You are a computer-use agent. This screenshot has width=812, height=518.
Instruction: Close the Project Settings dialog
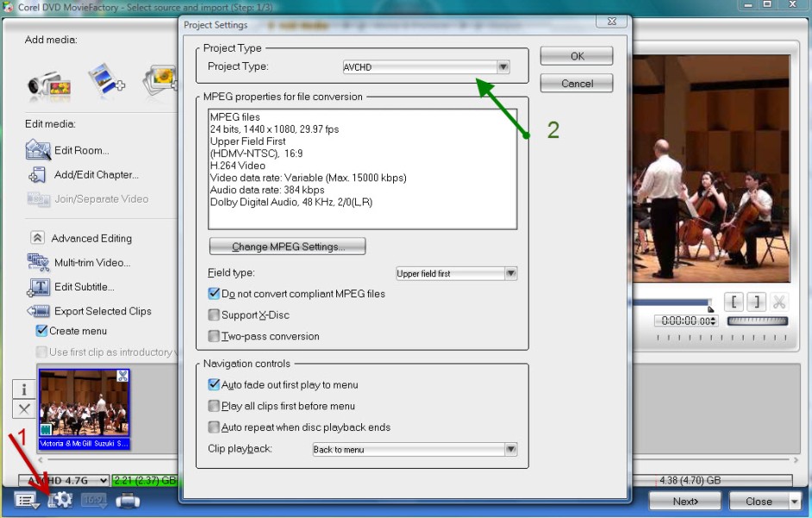(x=612, y=22)
